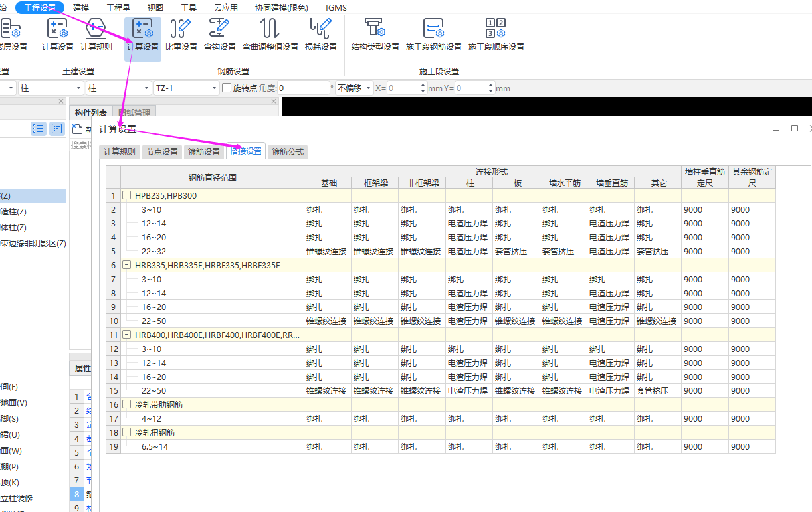This screenshot has height=512, width=812.
Task: Collapse the 冷轧带肋钢筋 group
Action: pos(126,404)
